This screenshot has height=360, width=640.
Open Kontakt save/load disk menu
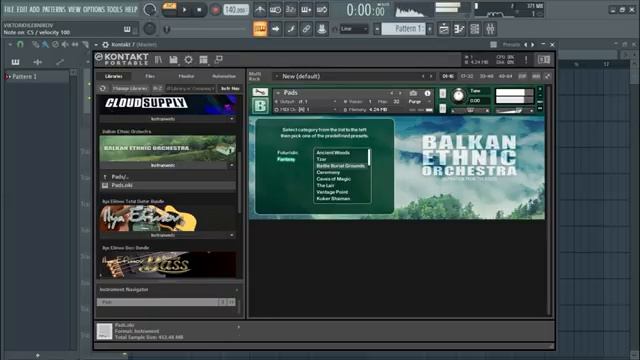(173, 60)
